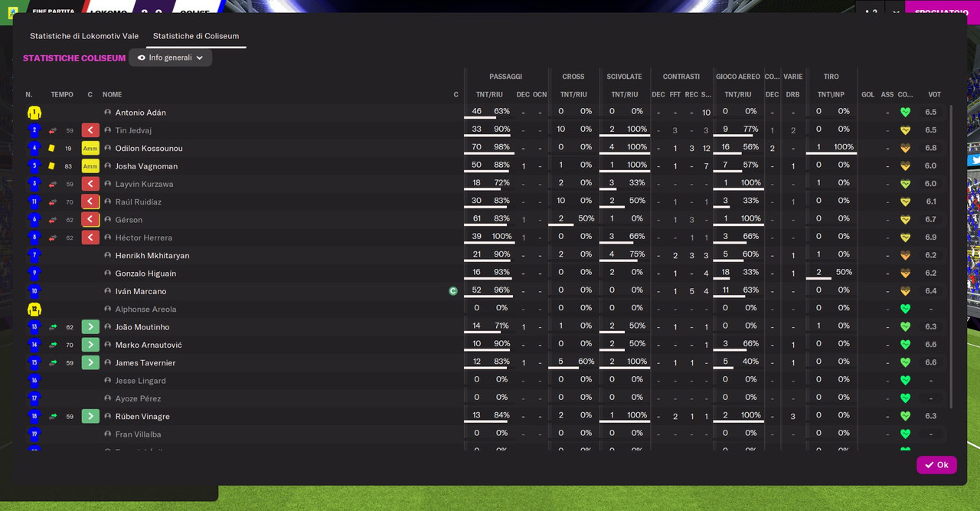Sort the table by the VOT rating column

click(934, 95)
